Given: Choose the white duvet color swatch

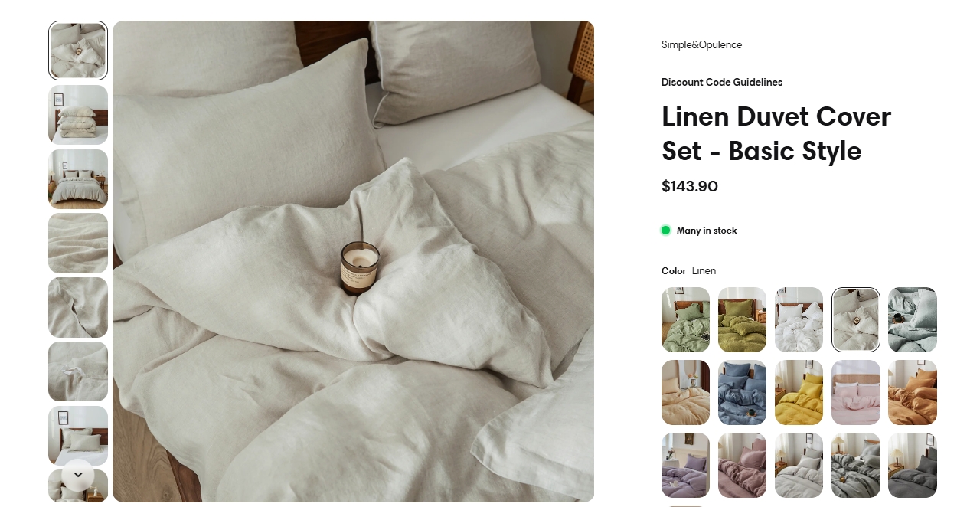Looking at the screenshot, I should click(799, 319).
